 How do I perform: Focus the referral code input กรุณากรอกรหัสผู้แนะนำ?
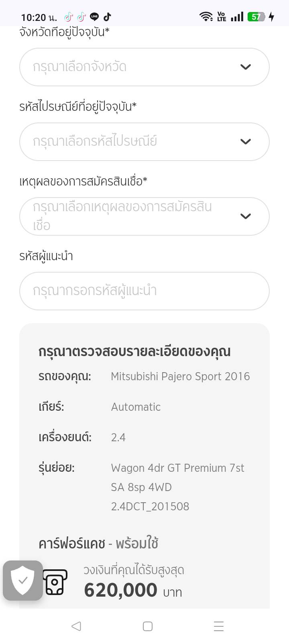click(144, 291)
